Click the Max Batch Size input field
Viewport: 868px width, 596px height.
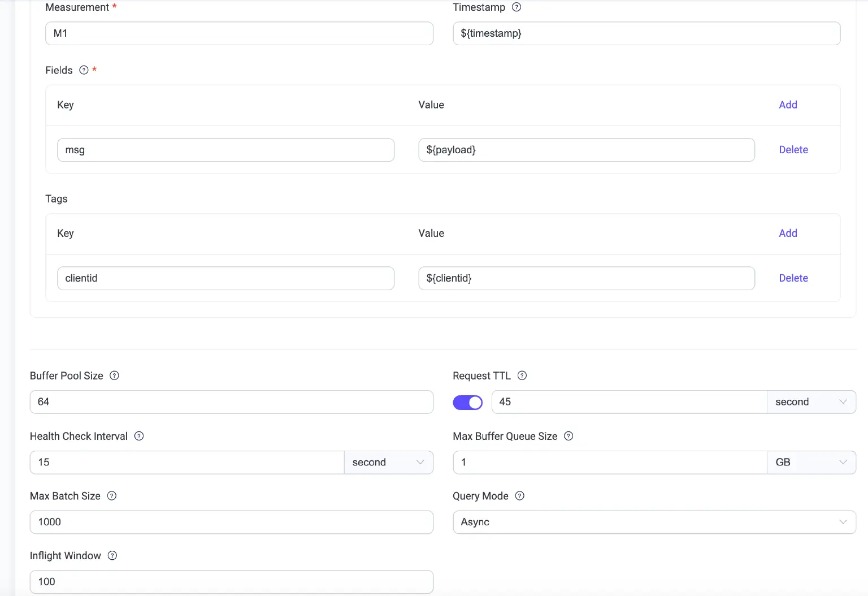click(231, 522)
